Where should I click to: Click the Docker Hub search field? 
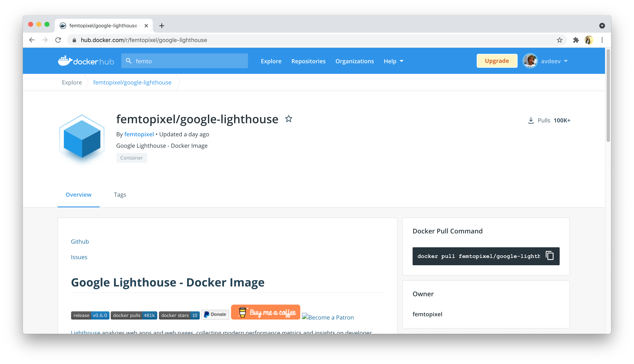pos(184,61)
